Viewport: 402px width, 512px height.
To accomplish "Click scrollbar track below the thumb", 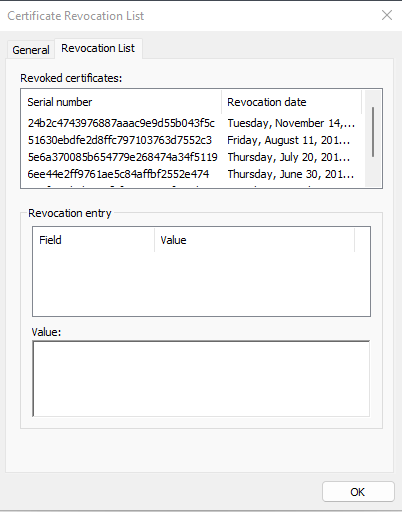I will [x=373, y=172].
